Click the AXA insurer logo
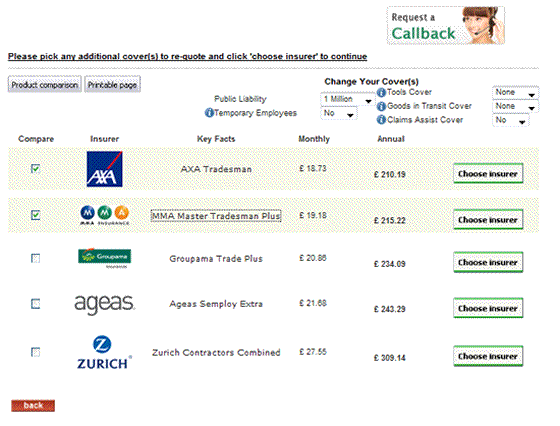This screenshot has width=560, height=426. pos(104,169)
